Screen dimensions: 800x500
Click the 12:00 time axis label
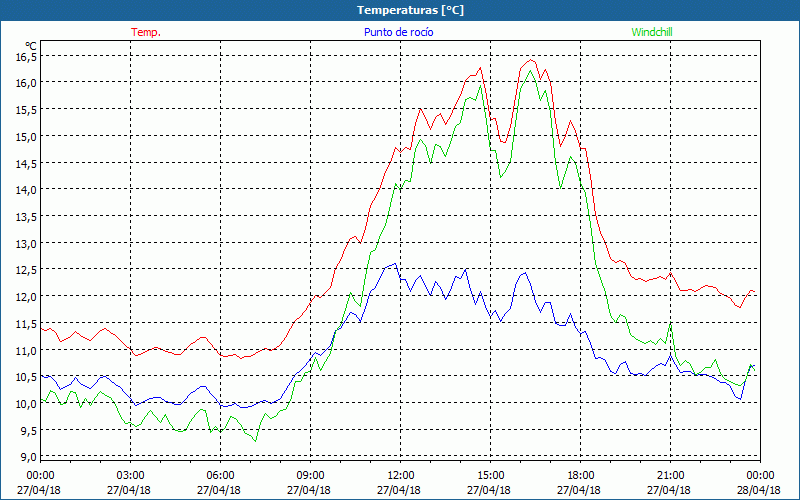(401, 475)
